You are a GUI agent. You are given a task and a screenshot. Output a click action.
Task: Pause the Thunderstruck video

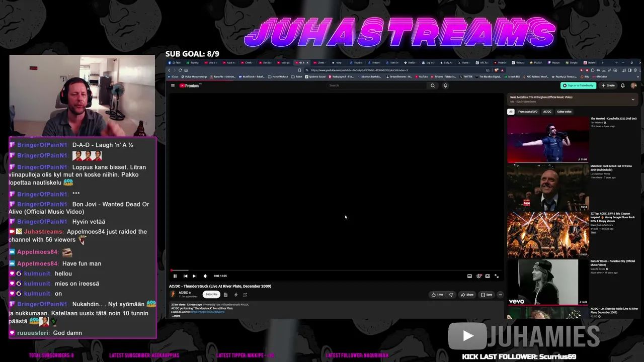(175, 276)
